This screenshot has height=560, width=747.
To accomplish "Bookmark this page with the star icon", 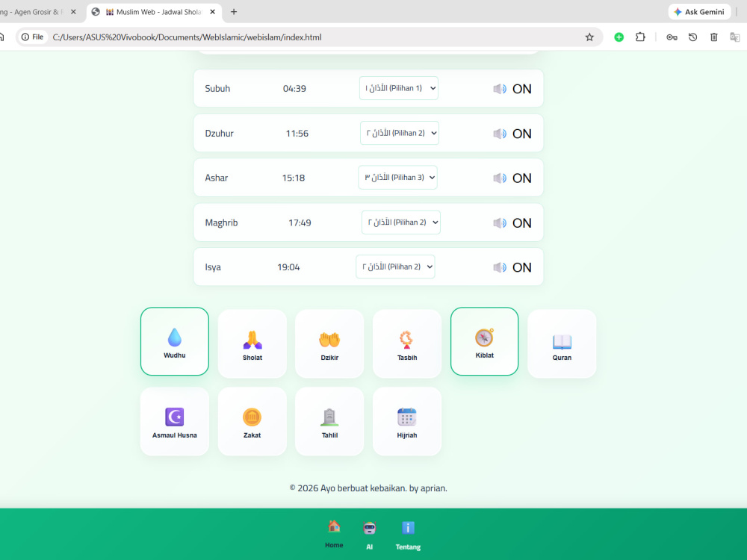I will 589,37.
